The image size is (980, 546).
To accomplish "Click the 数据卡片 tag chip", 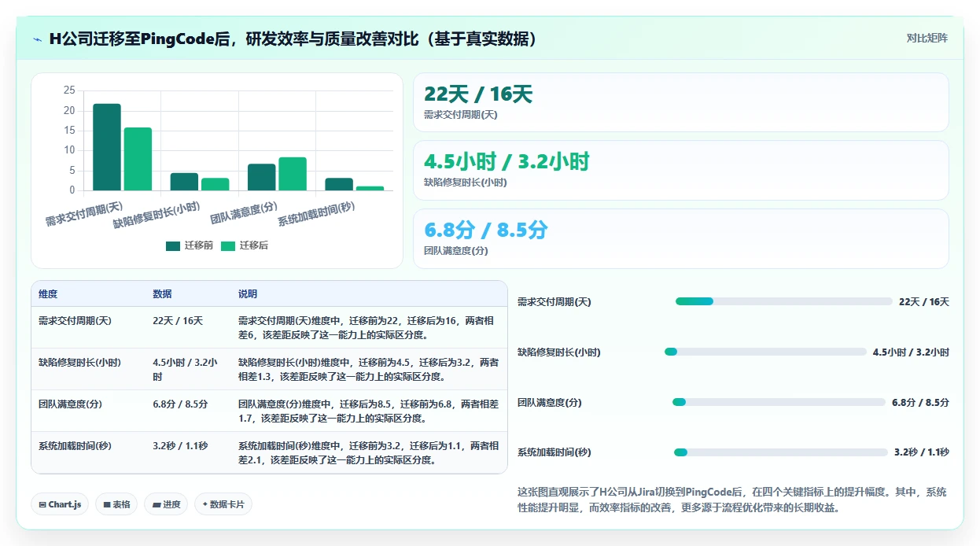I will (223, 504).
